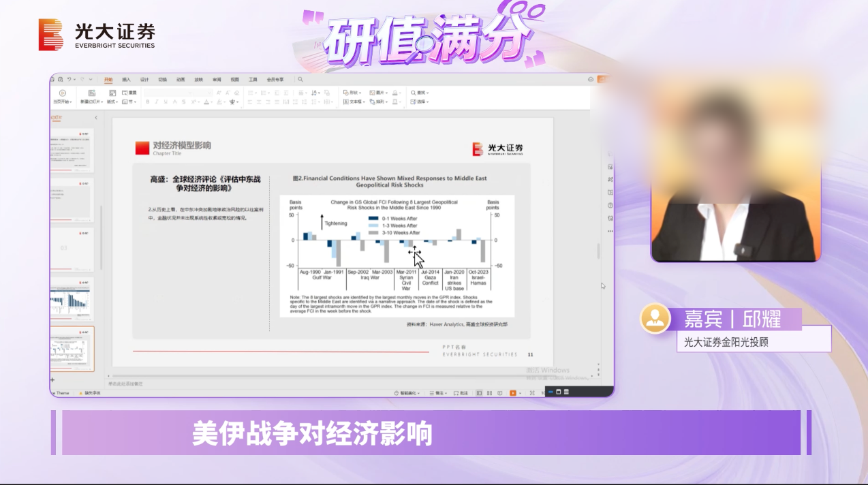This screenshot has height=485, width=868.
Task: Open the 选择 selection dropdown
Action: point(419,101)
